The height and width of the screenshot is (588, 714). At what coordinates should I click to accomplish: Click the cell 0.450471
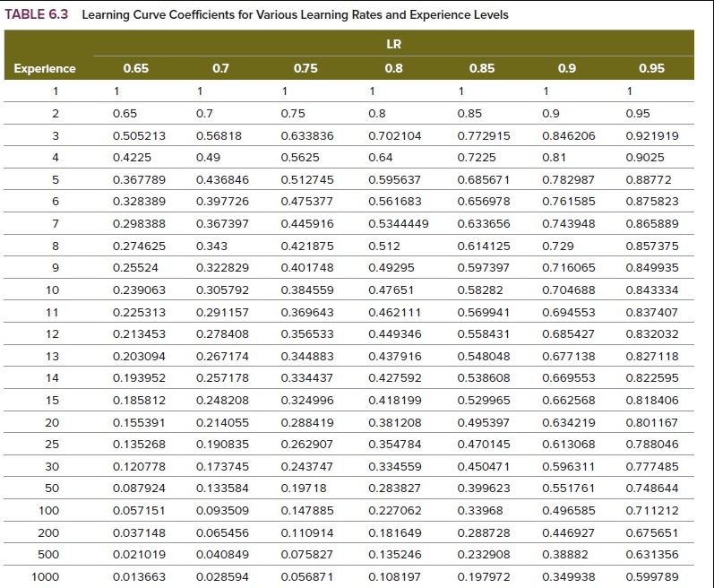[484, 467]
